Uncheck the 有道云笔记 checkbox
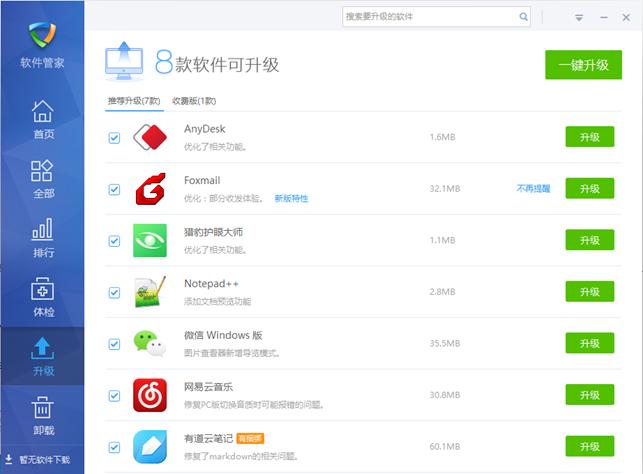 click(x=114, y=447)
